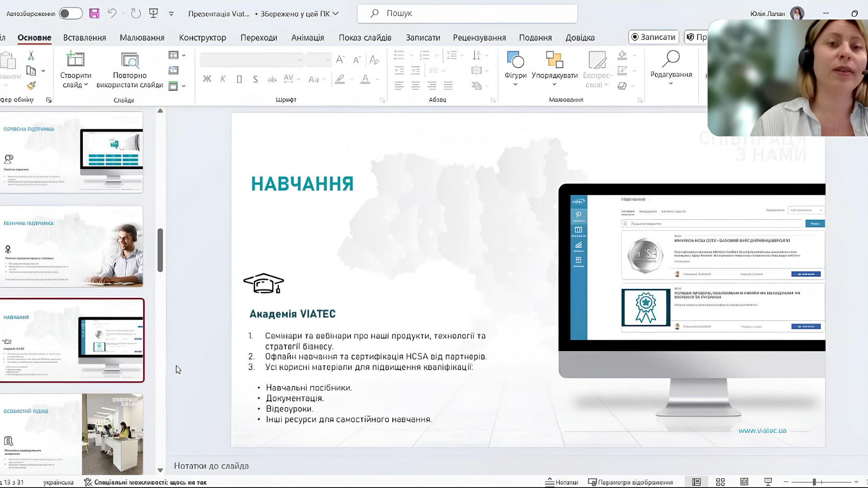Convert text to SmartArt icon
This screenshot has width=868, height=488.
tap(477, 85)
